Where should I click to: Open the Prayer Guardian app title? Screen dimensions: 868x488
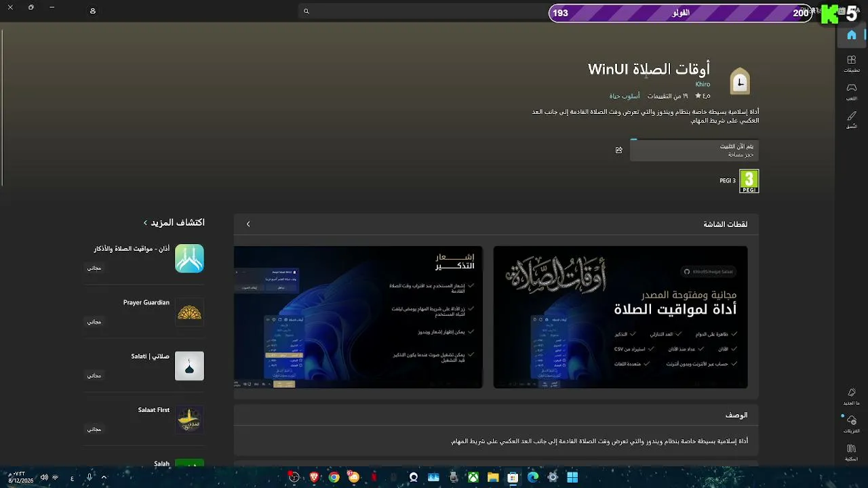(x=146, y=302)
